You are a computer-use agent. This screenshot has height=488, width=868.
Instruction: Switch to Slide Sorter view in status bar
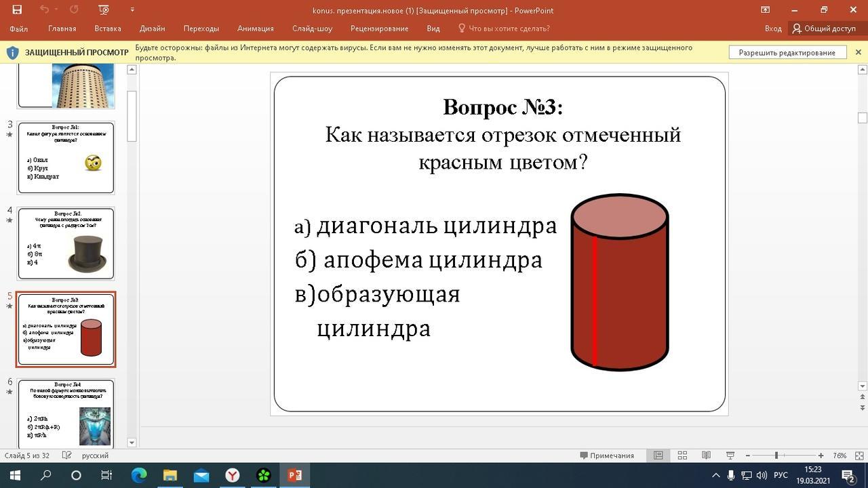[682, 455]
